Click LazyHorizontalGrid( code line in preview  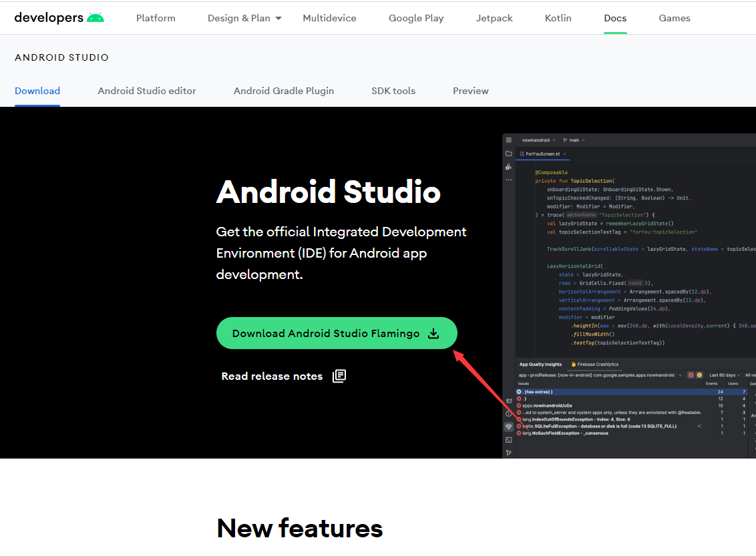tap(575, 266)
